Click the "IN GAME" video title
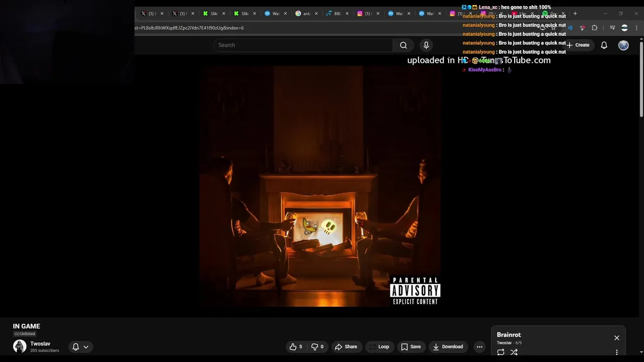Image resolution: width=644 pixels, height=362 pixels. [x=27, y=326]
